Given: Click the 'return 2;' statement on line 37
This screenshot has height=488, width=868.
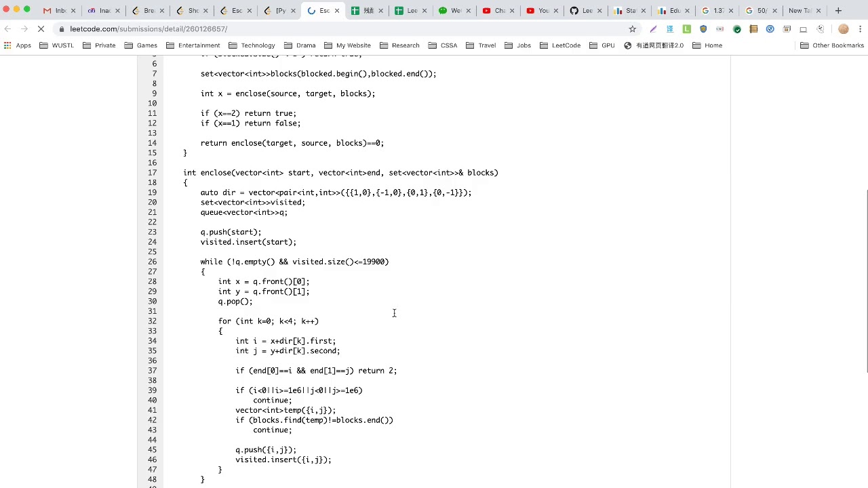Looking at the screenshot, I should (377, 371).
